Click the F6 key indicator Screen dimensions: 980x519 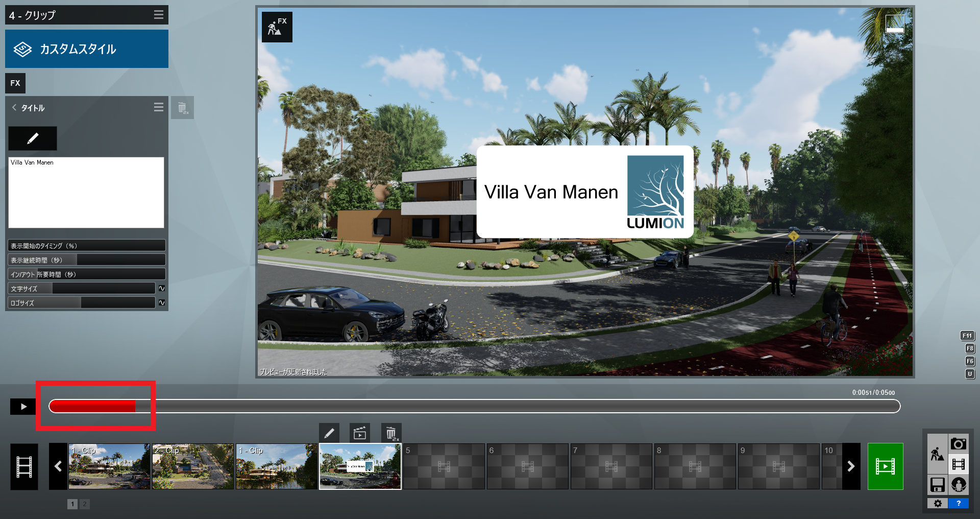[x=970, y=361]
